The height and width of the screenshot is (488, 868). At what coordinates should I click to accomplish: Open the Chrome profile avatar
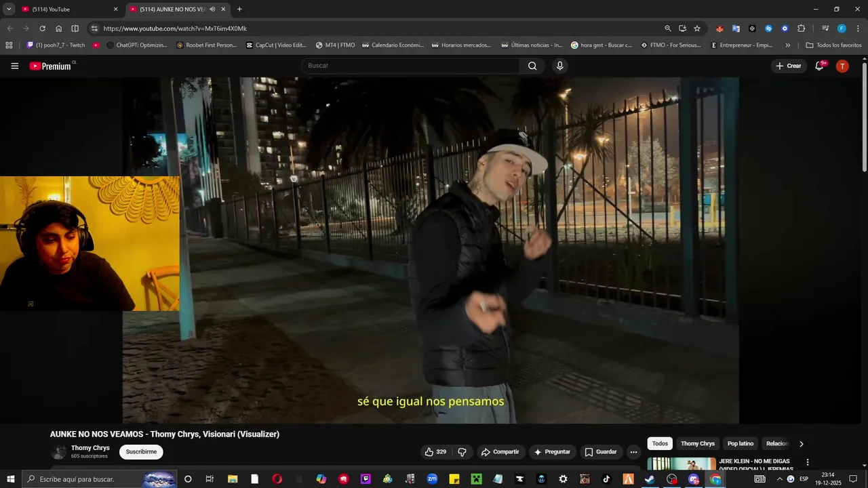click(x=842, y=28)
